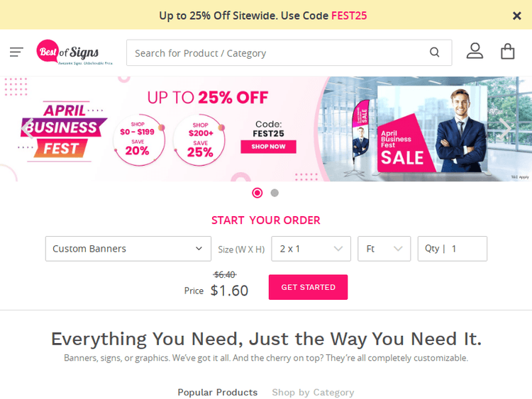This screenshot has height=399, width=532.
Task: Dismiss the FEST25 promo bar
Action: (x=517, y=16)
